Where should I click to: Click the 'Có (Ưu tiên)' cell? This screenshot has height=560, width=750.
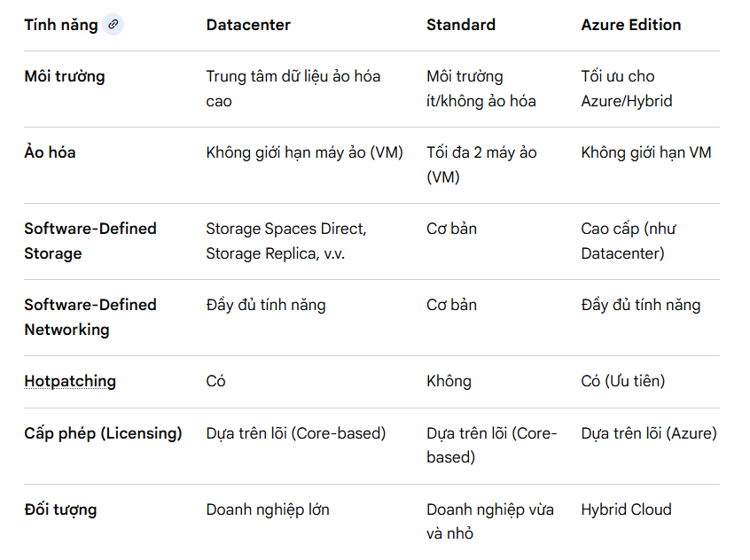point(623,381)
